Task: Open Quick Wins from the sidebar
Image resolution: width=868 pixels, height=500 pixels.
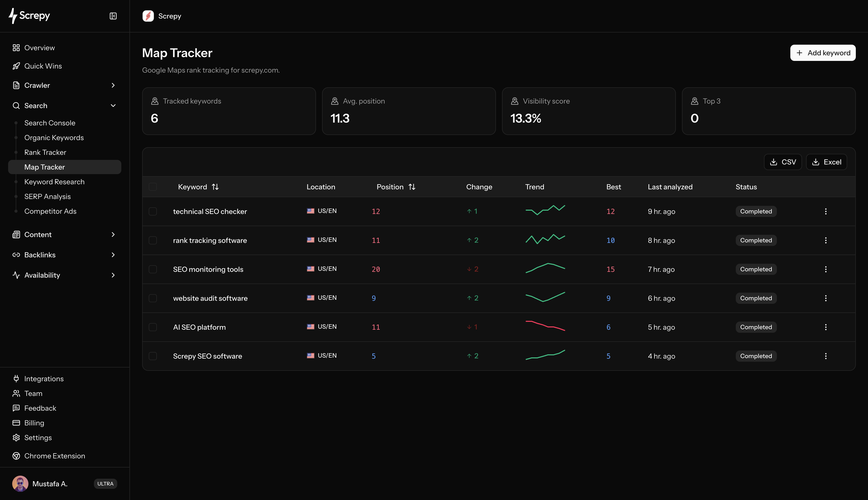Action: tap(43, 66)
